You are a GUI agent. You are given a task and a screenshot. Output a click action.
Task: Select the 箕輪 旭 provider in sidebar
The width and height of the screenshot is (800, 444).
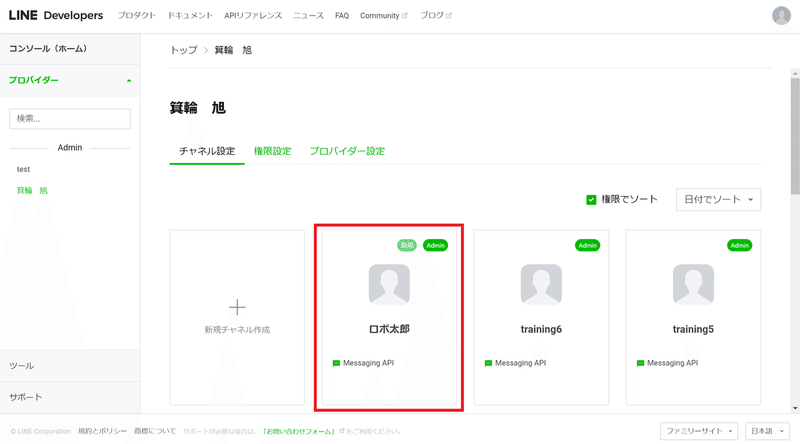[32, 190]
